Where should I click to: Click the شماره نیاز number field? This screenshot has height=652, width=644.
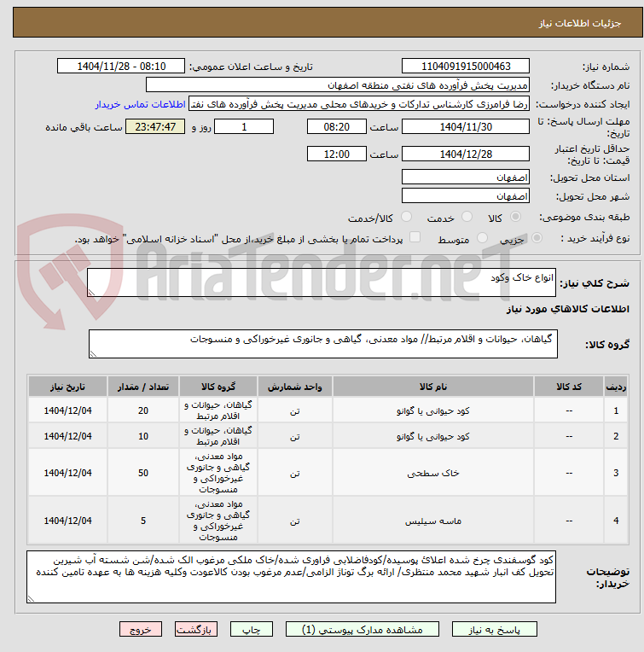tap(466, 66)
